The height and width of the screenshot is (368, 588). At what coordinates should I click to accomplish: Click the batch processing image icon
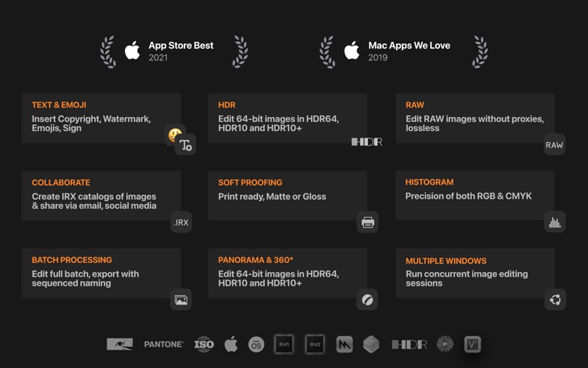[181, 300]
